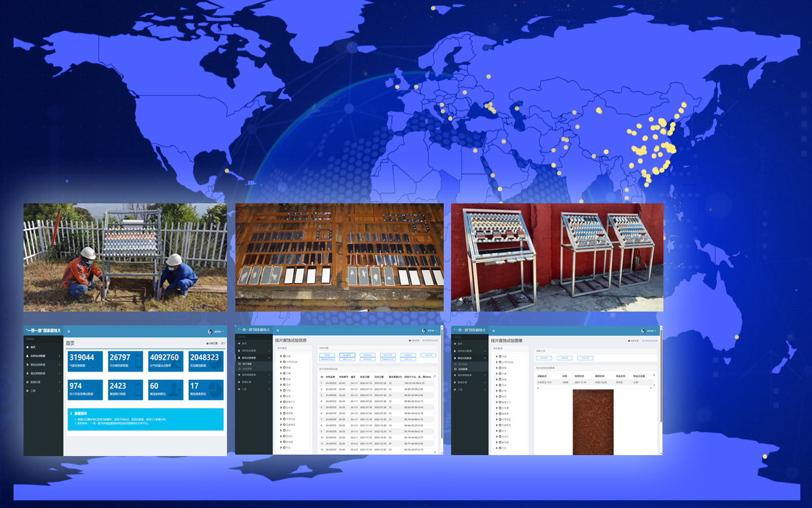Click table row 10 with Zn-2-1
812x508 pixels.
(377, 437)
